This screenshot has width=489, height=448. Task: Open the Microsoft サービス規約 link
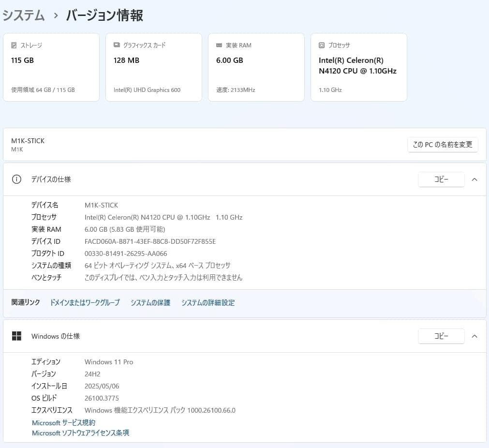pyautogui.click(x=63, y=422)
